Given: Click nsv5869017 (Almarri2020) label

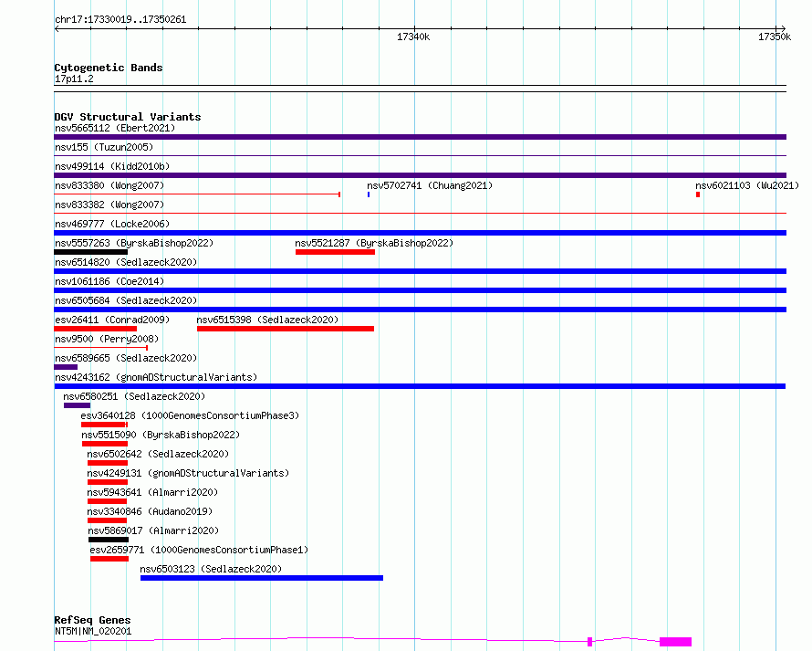Looking at the screenshot, I should (x=153, y=530).
